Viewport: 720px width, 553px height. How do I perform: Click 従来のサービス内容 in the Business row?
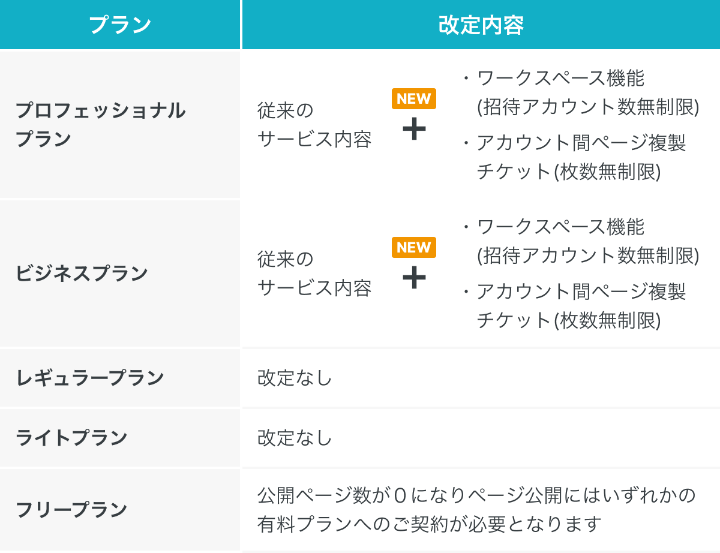coord(314,274)
